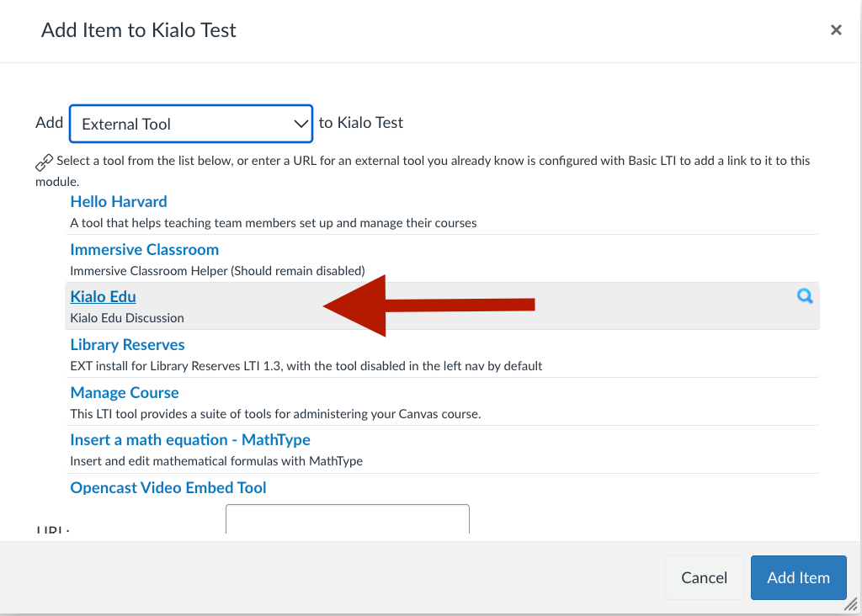This screenshot has width=862, height=616.
Task: Select the Hello Harvard tool
Action: click(x=119, y=202)
